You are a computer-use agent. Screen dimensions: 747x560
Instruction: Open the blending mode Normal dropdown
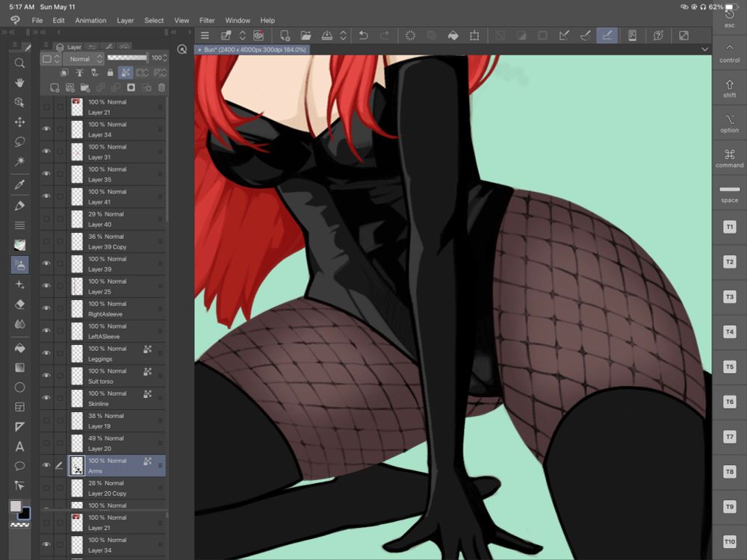[x=84, y=58]
